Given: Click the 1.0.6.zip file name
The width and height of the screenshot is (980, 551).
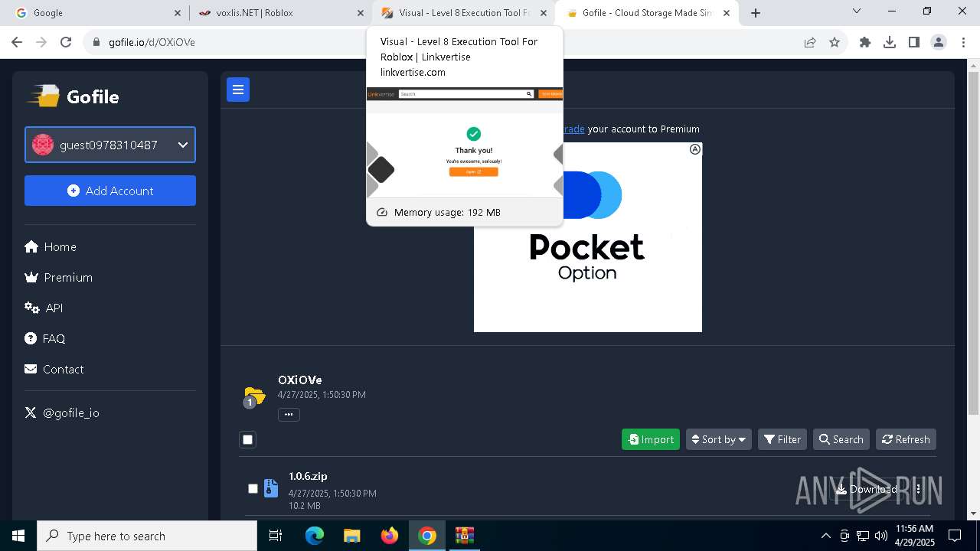Looking at the screenshot, I should pos(308,476).
